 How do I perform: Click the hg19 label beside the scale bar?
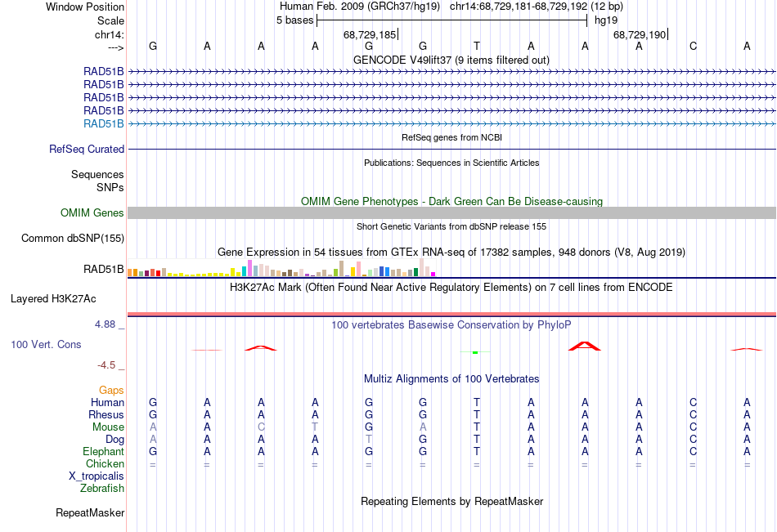click(x=606, y=20)
